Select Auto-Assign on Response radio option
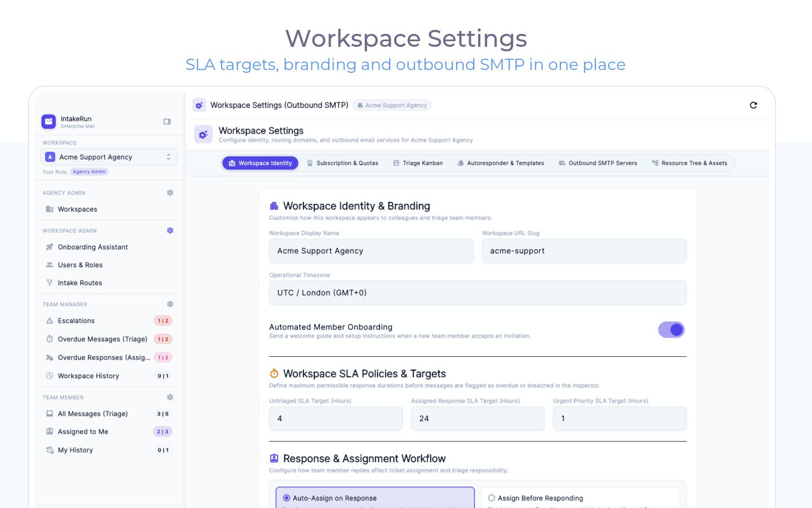Viewport: 812px width, 508px height. pos(286,498)
